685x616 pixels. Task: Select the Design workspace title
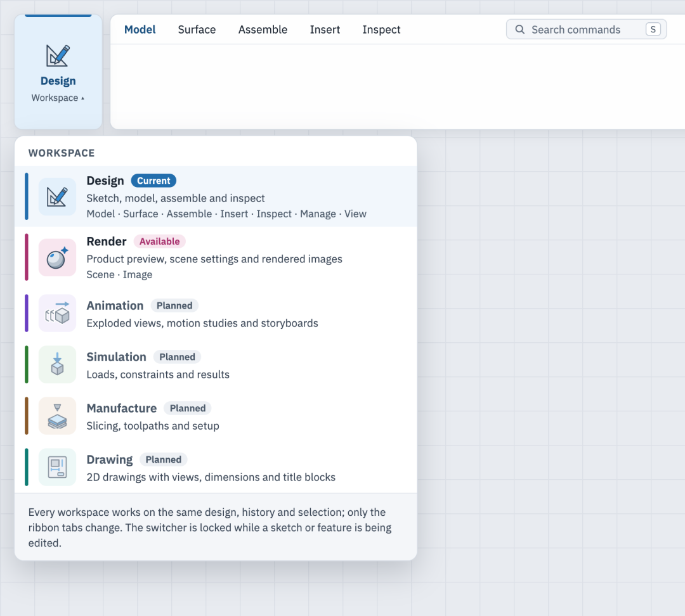pyautogui.click(x=105, y=181)
